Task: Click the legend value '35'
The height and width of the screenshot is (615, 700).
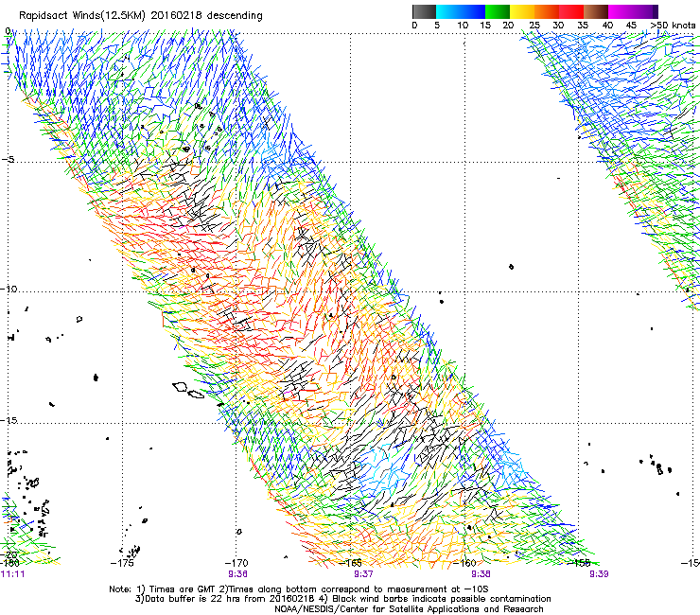Action: [583, 26]
